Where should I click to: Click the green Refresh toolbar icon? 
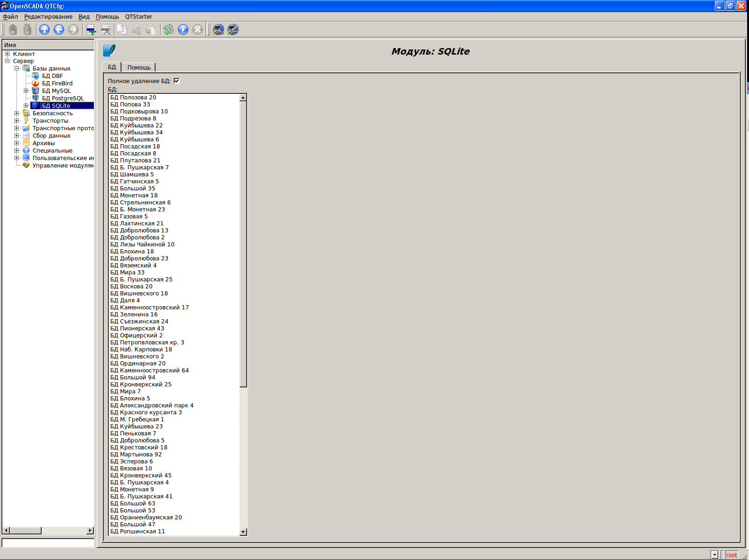pyautogui.click(x=169, y=29)
